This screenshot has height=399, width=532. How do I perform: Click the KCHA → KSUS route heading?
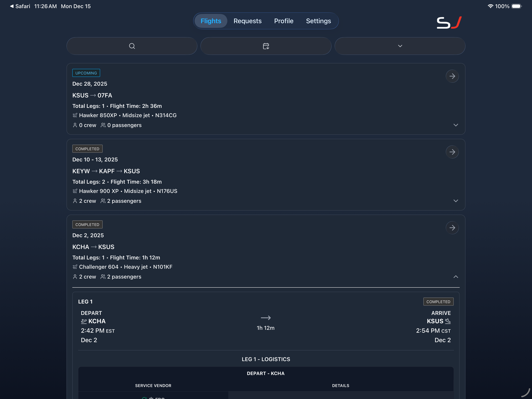(93, 247)
